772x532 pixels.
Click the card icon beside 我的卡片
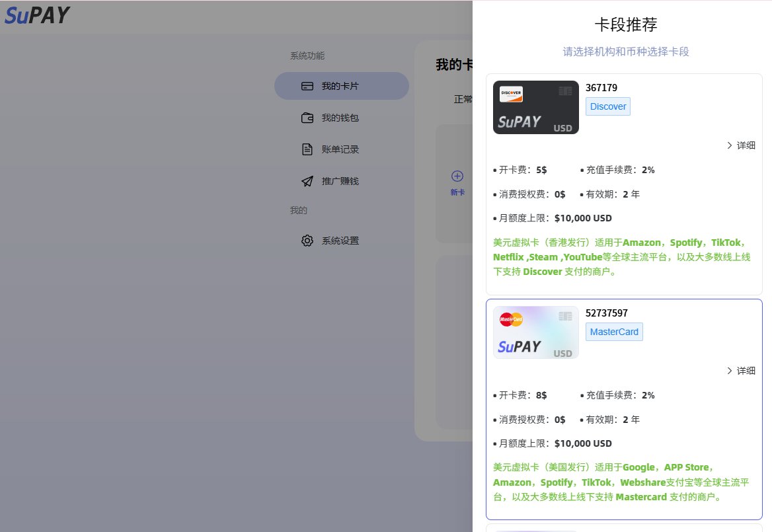pyautogui.click(x=307, y=86)
